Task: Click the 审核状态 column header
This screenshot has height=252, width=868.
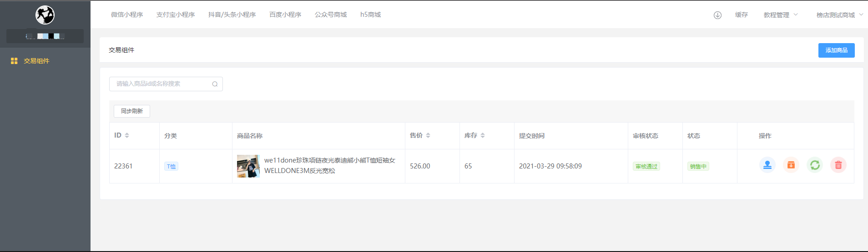Action: click(646, 136)
